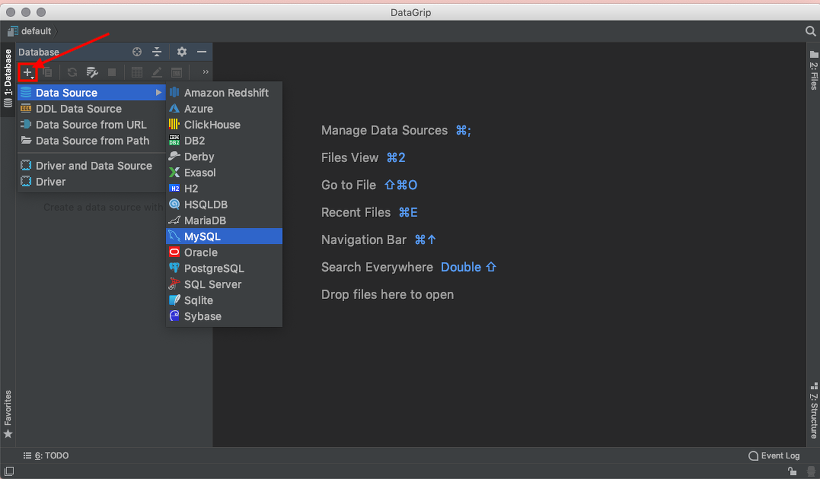The image size is (820, 479).
Task: Choose PostgreSQL data source
Action: (x=224, y=268)
